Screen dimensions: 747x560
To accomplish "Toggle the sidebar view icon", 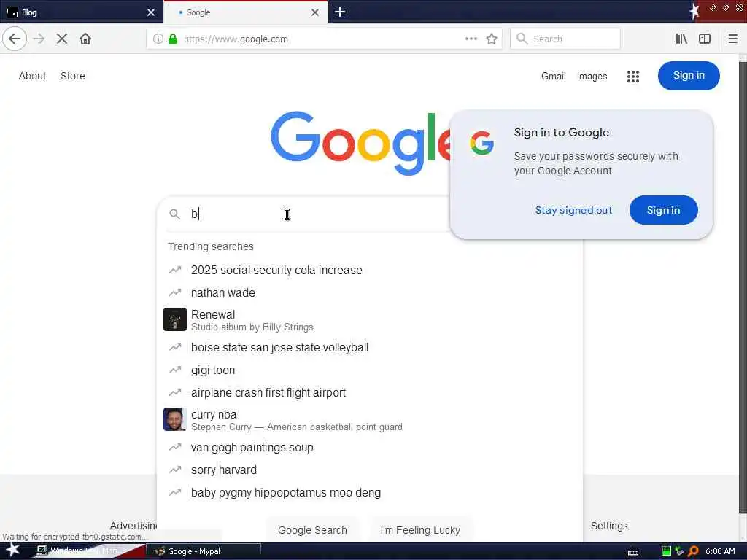I will pyautogui.click(x=705, y=39).
